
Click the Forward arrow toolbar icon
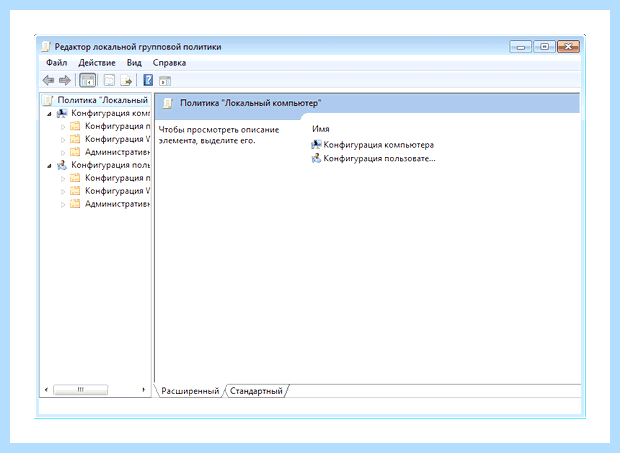65,81
